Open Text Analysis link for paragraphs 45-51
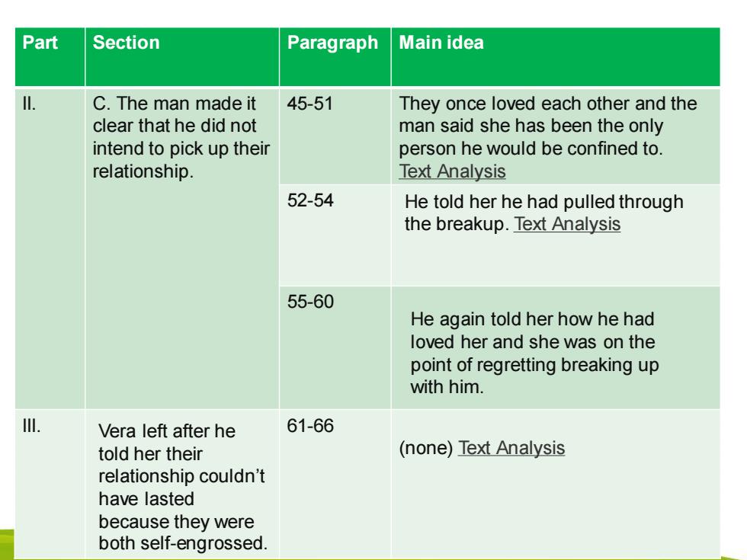The image size is (747, 560). point(452,171)
